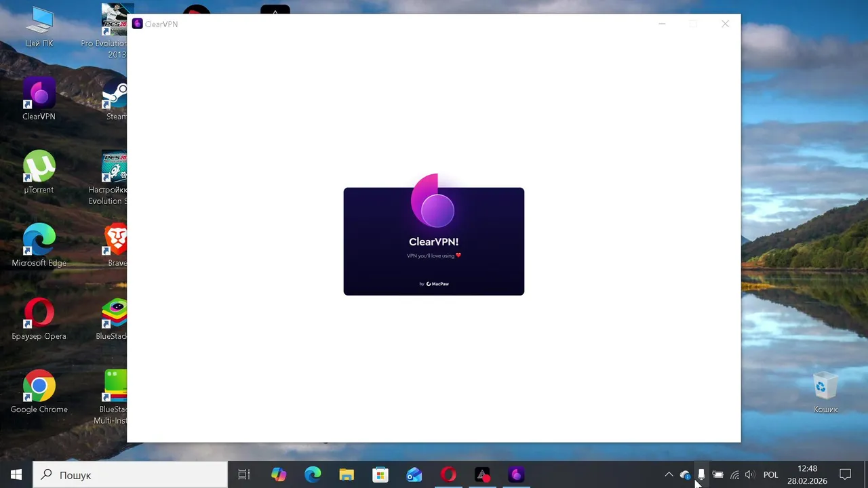Open Steam desktop shortcut
Image resolution: width=868 pixels, height=488 pixels.
click(x=115, y=100)
